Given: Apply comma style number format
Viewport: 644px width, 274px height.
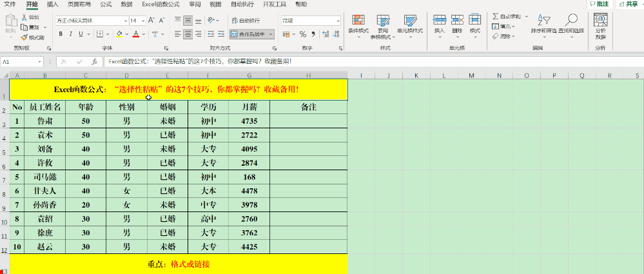Looking at the screenshot, I should (313, 34).
